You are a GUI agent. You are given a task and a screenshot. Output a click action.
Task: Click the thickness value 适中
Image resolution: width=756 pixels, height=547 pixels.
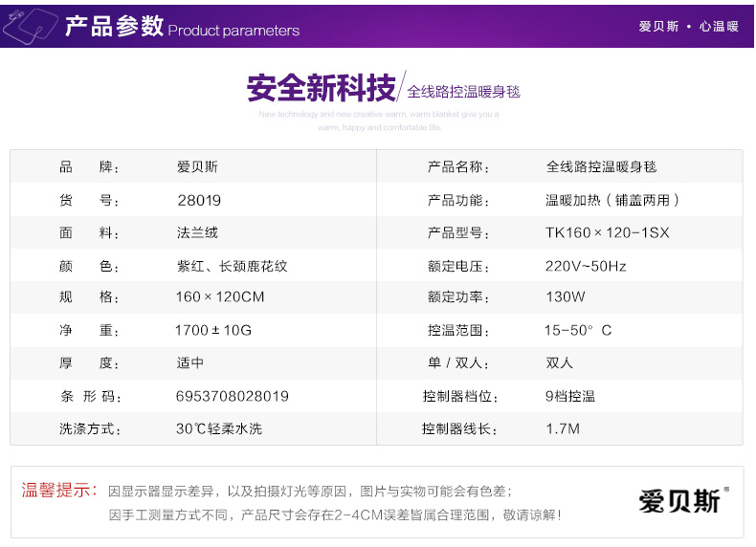(x=190, y=362)
